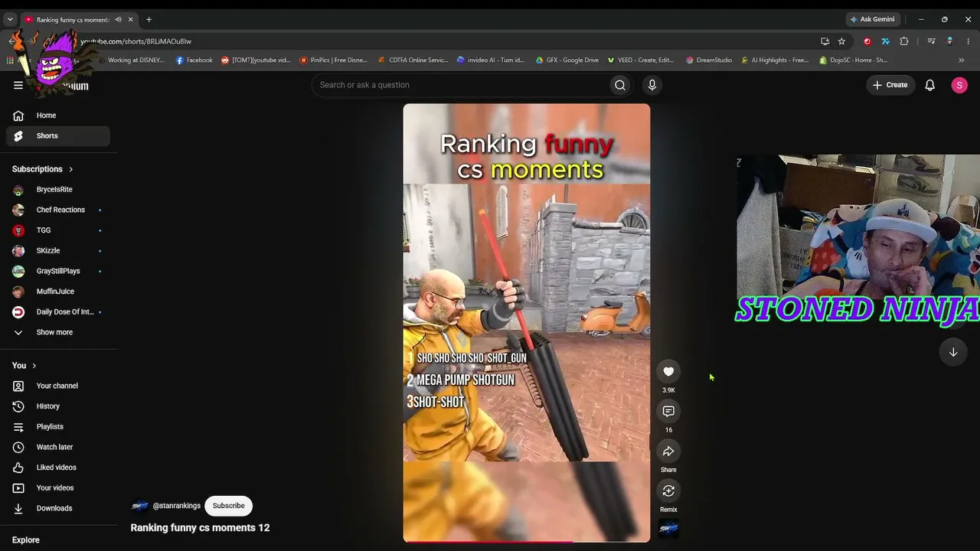
Task: Open Liked videos in the sidebar
Action: pyautogui.click(x=58, y=468)
